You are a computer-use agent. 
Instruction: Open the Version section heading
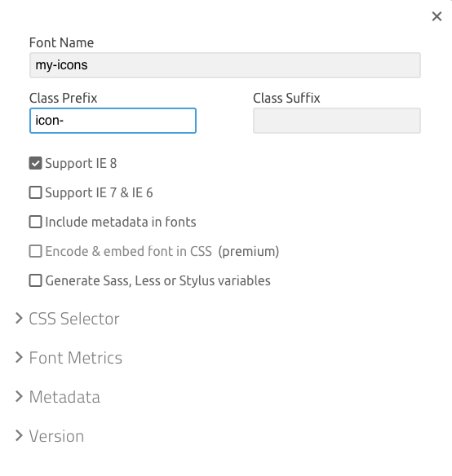pyautogui.click(x=56, y=436)
